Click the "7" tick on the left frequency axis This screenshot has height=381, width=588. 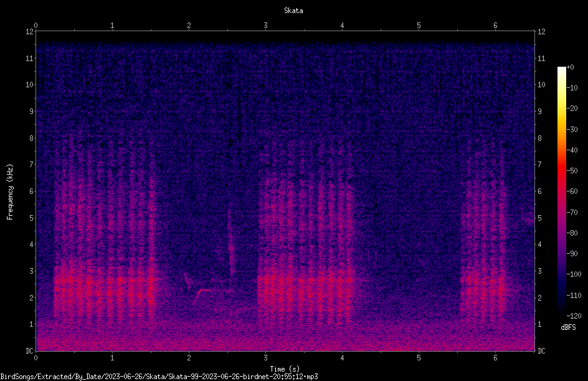pos(32,165)
